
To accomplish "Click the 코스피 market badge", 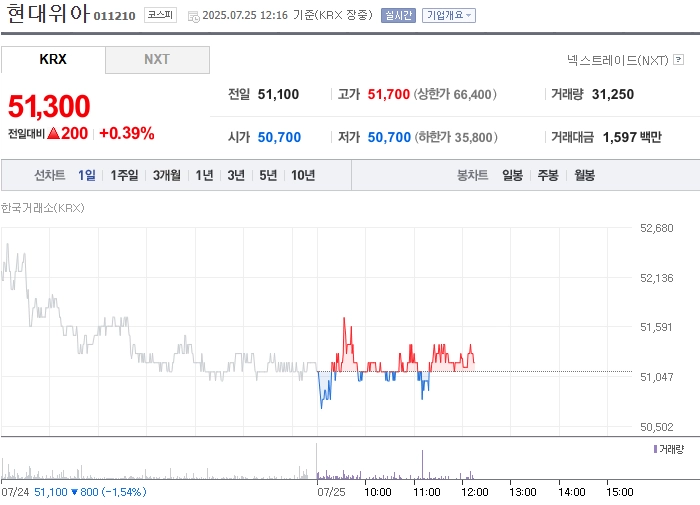I will pos(160,15).
